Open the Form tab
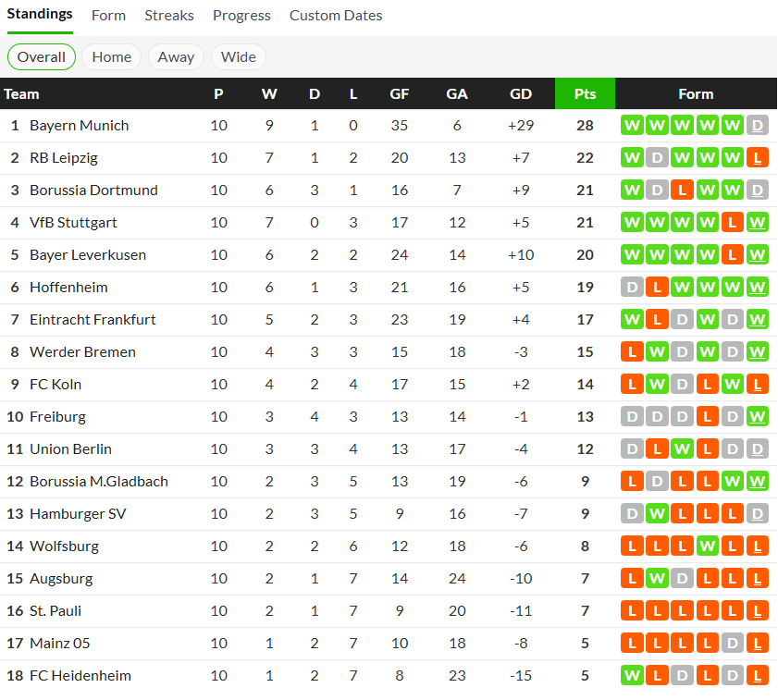The image size is (778, 700). 109,16
